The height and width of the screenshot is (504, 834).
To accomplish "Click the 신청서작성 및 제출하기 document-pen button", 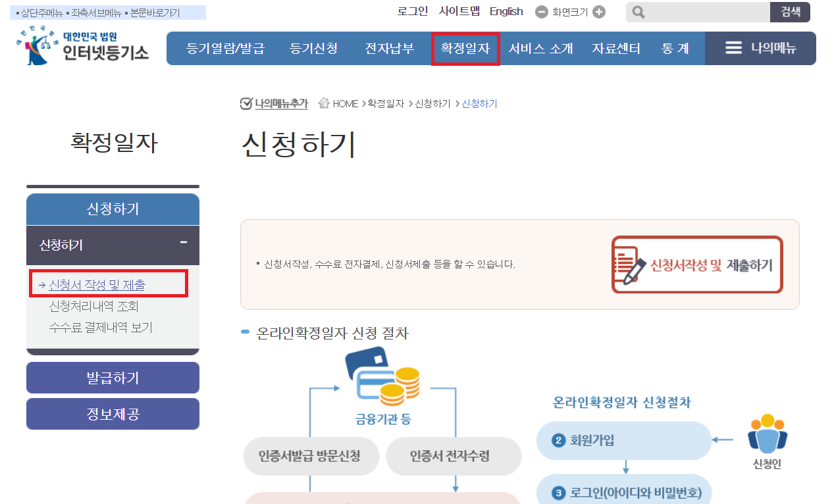I will tap(697, 265).
